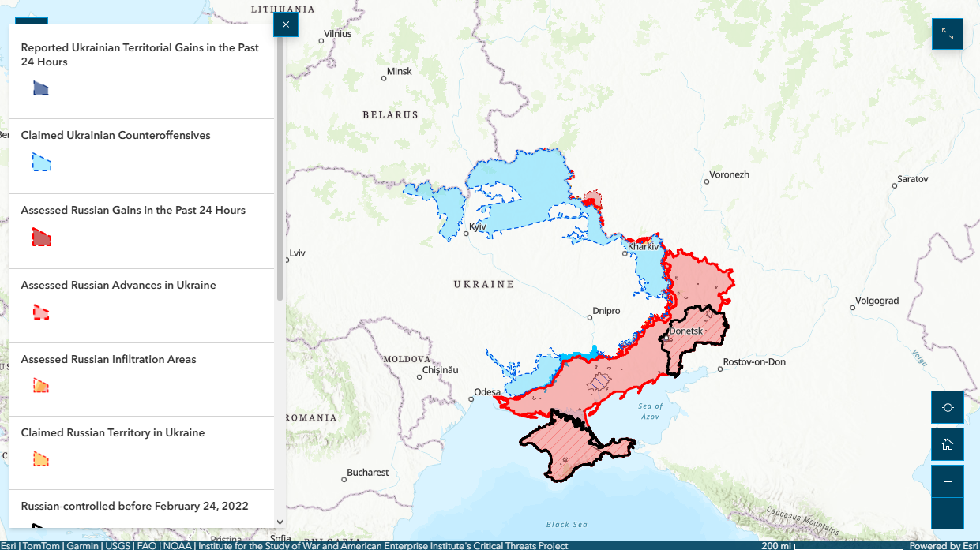Click the Bucharest city label
The width and height of the screenshot is (980, 550).
coord(368,473)
